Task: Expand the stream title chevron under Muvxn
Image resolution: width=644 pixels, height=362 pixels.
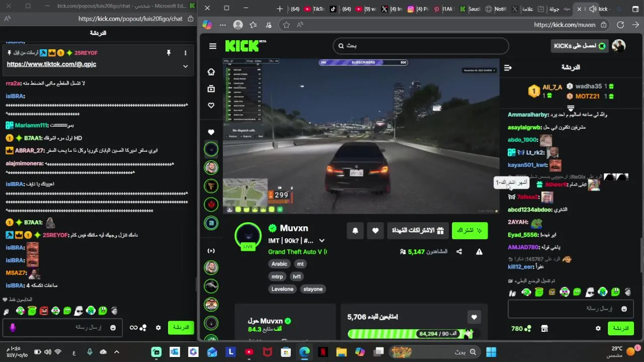Action: click(x=322, y=241)
